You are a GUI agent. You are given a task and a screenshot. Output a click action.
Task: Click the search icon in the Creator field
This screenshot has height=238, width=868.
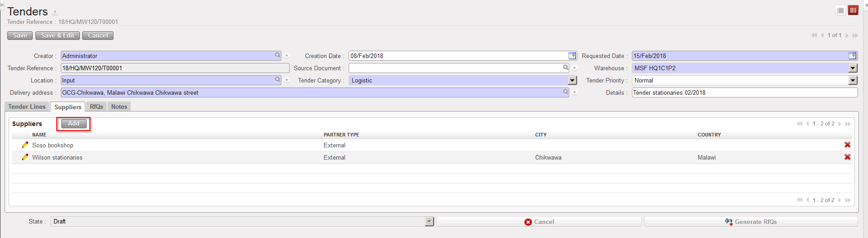[x=278, y=55]
